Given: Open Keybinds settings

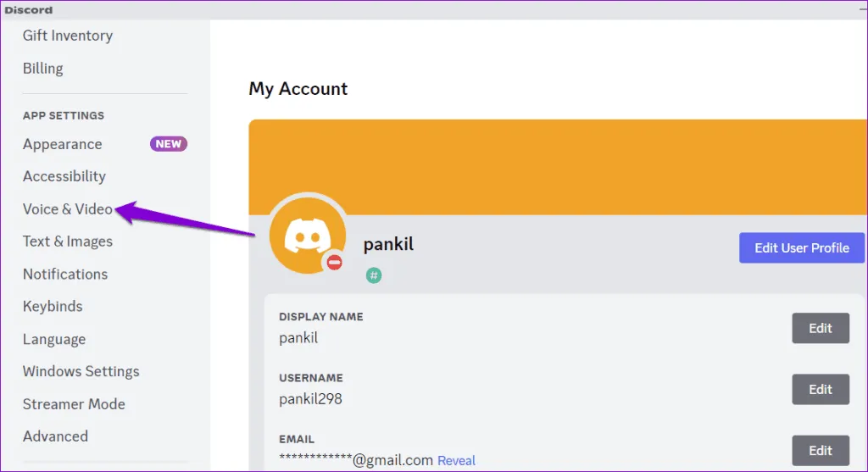Looking at the screenshot, I should click(x=53, y=306).
